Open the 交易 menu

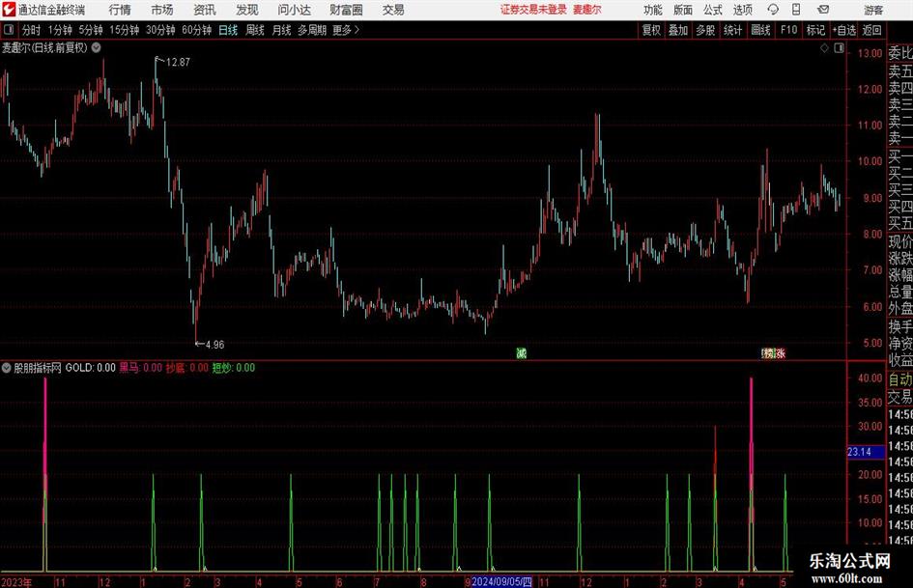pos(393,10)
